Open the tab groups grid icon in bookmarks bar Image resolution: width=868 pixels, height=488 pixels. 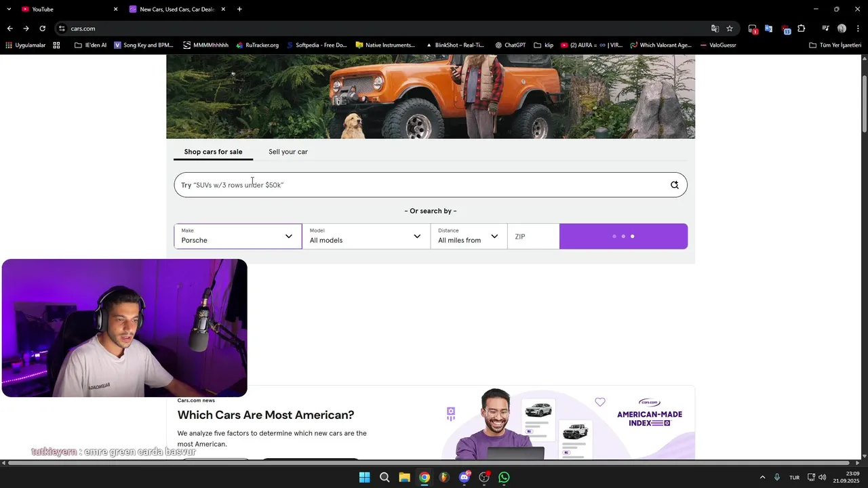[56, 45]
